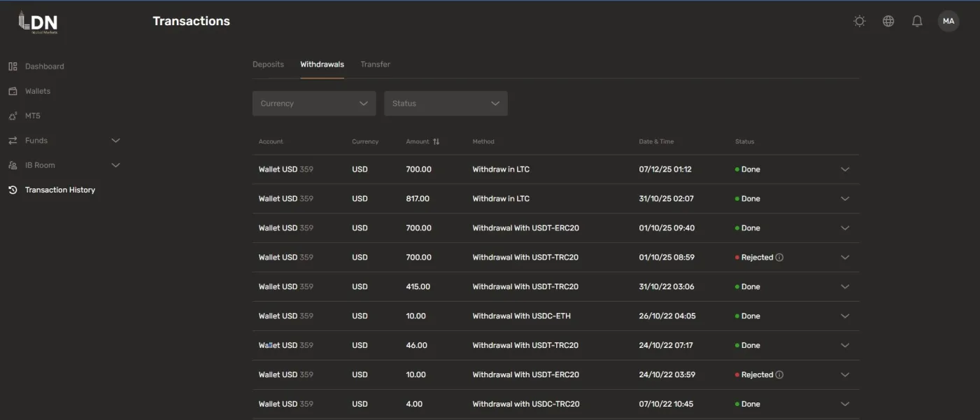Open the notifications bell

(x=917, y=21)
